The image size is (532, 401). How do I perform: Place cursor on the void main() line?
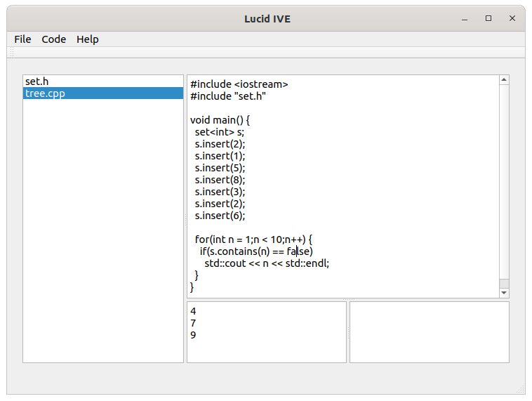[220, 120]
